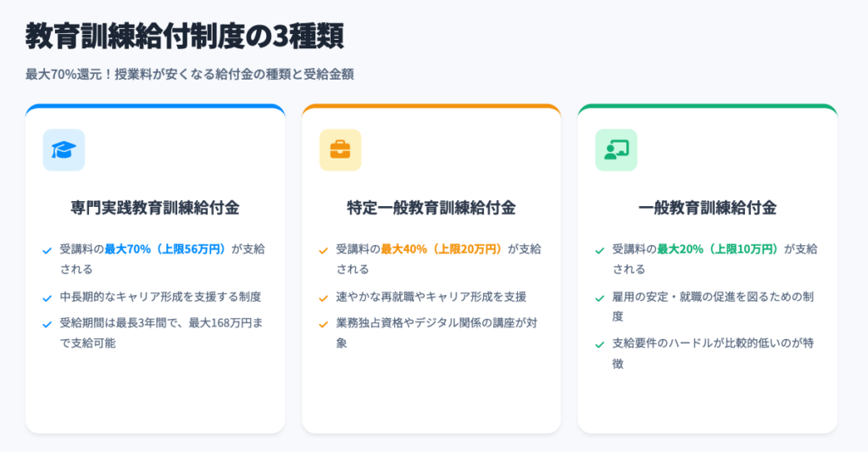
Task: Select the 特定一般教育訓練給付金 card title
Action: [x=431, y=208]
